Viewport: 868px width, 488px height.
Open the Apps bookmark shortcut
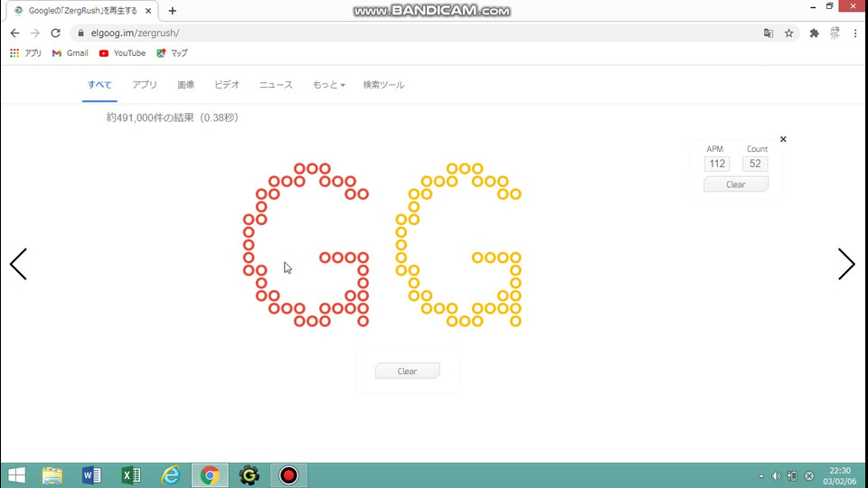(26, 53)
